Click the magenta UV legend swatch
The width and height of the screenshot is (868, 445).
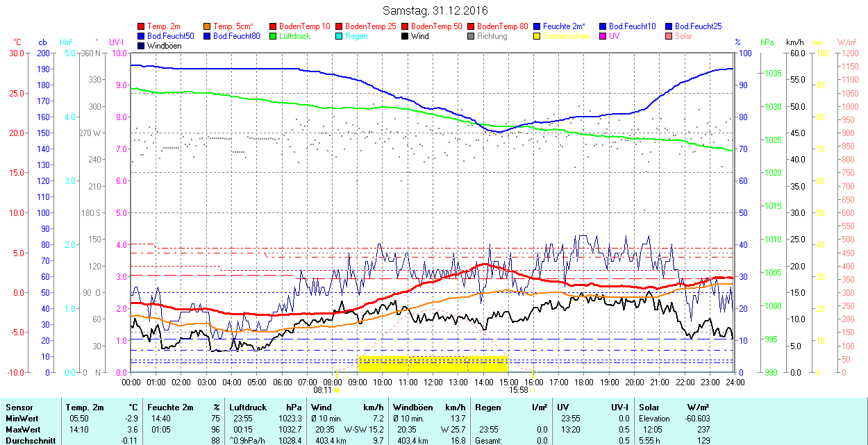point(603,36)
